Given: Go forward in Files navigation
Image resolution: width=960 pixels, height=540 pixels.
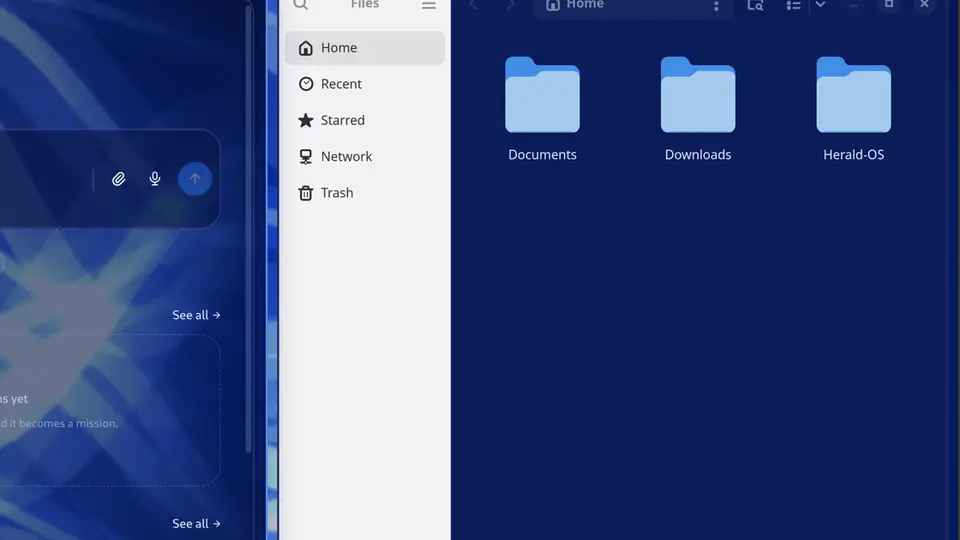Looking at the screenshot, I should click(x=511, y=5).
